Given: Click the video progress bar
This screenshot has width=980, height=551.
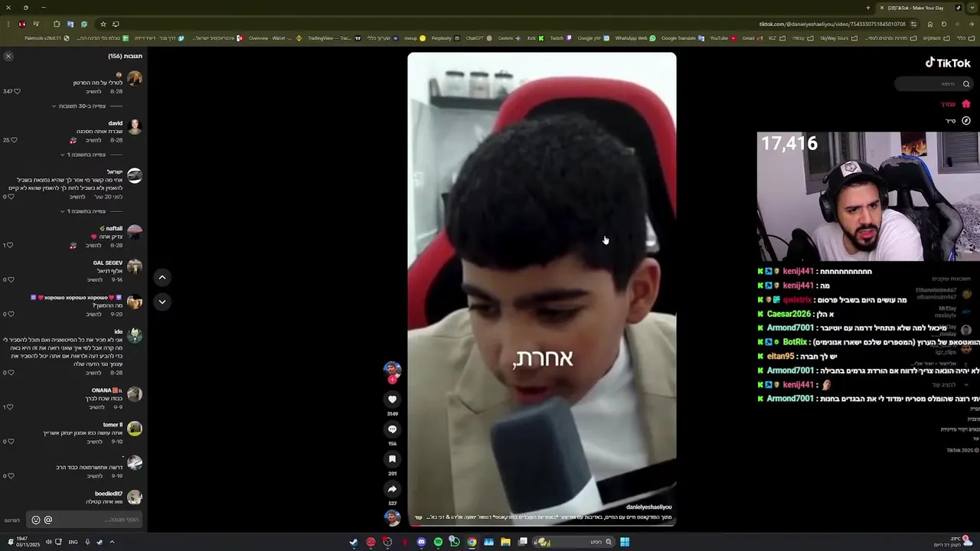Looking at the screenshot, I should pyautogui.click(x=542, y=526).
